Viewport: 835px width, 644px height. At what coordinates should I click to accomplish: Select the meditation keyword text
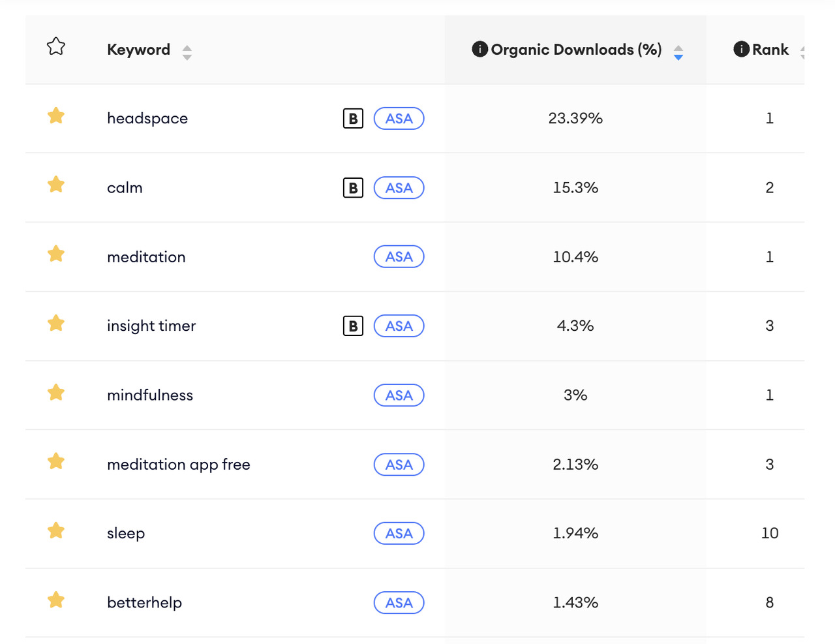146,257
